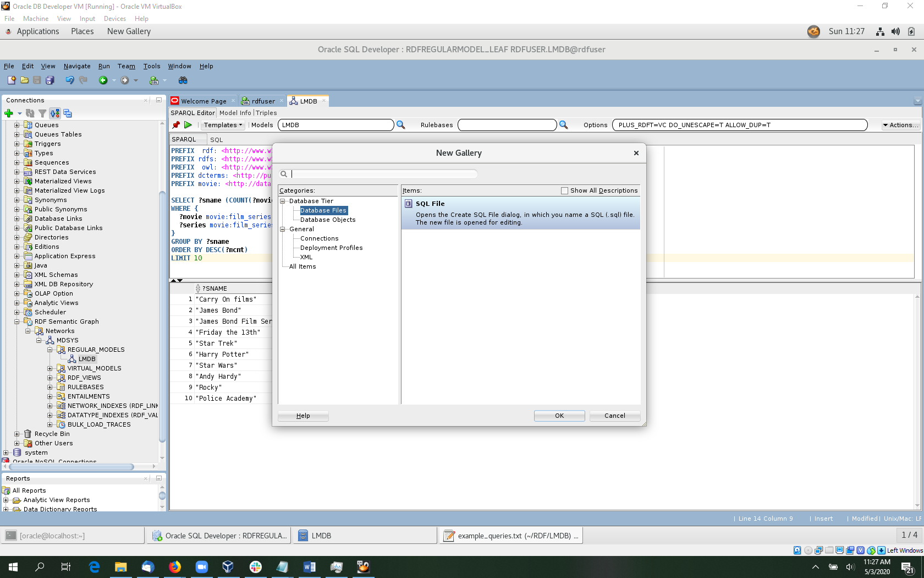Click the green Run query play icon

click(x=188, y=125)
